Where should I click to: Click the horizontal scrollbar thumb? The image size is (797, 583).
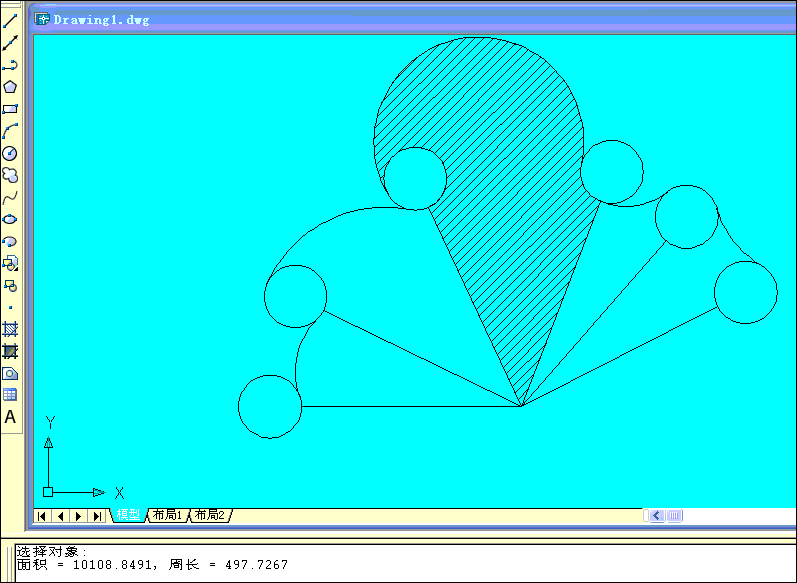tap(674, 515)
